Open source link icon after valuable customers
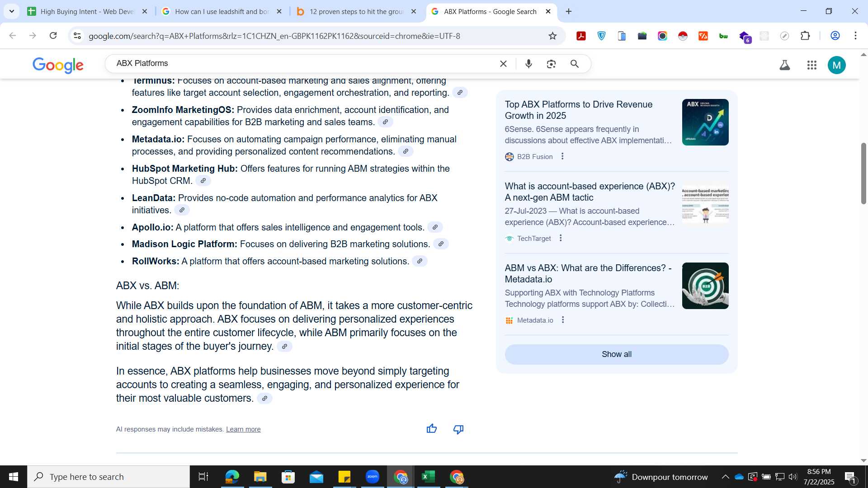This screenshot has height=488, width=868. click(264, 399)
